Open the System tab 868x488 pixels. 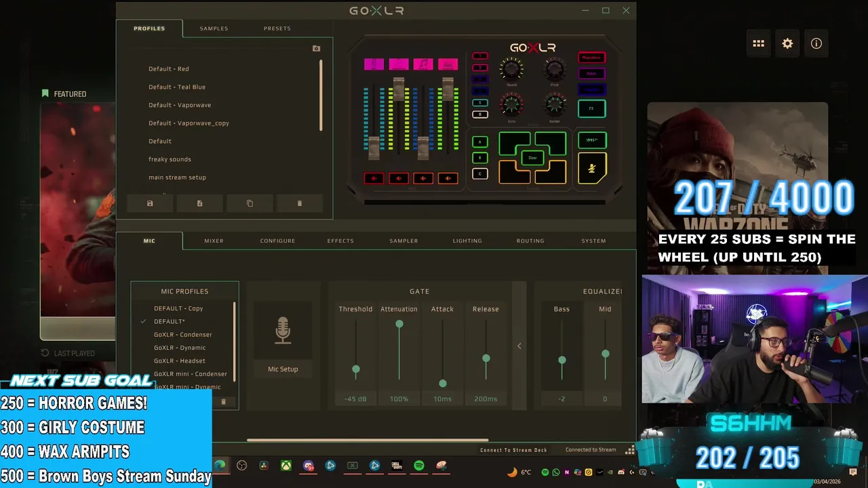tap(593, 241)
